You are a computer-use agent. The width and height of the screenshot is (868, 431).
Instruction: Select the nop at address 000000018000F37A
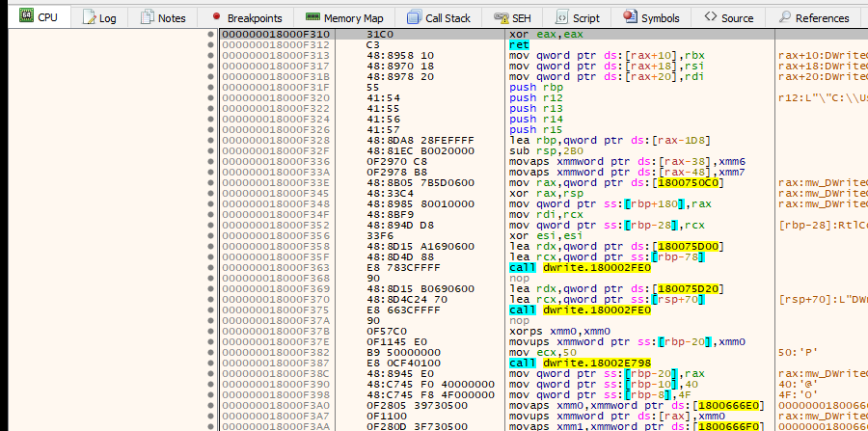519,321
